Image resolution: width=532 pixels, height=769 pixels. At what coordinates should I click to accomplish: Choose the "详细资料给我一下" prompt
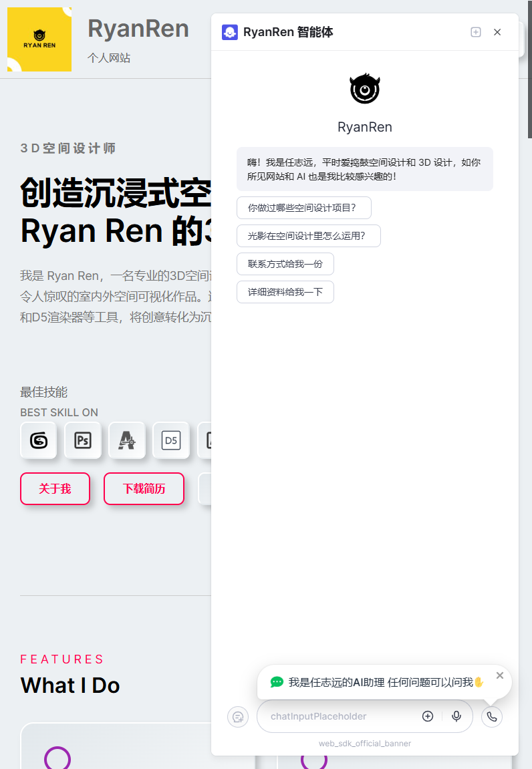(x=285, y=292)
